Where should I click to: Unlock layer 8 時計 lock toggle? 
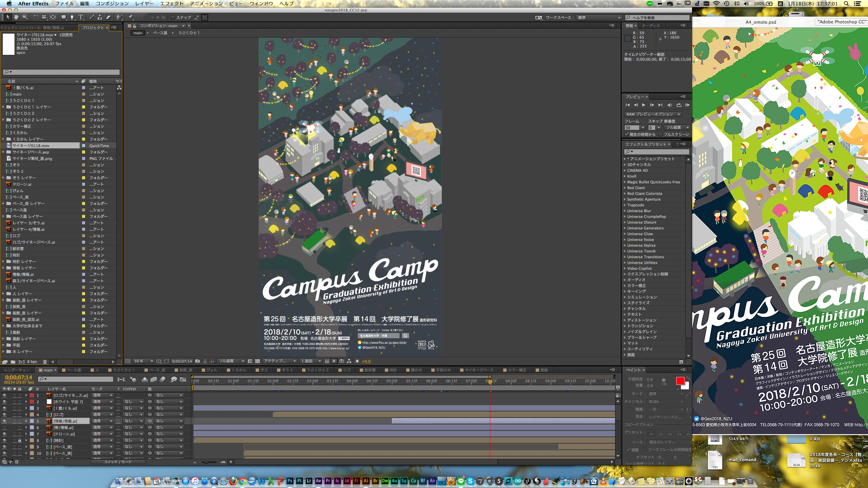pos(20,441)
